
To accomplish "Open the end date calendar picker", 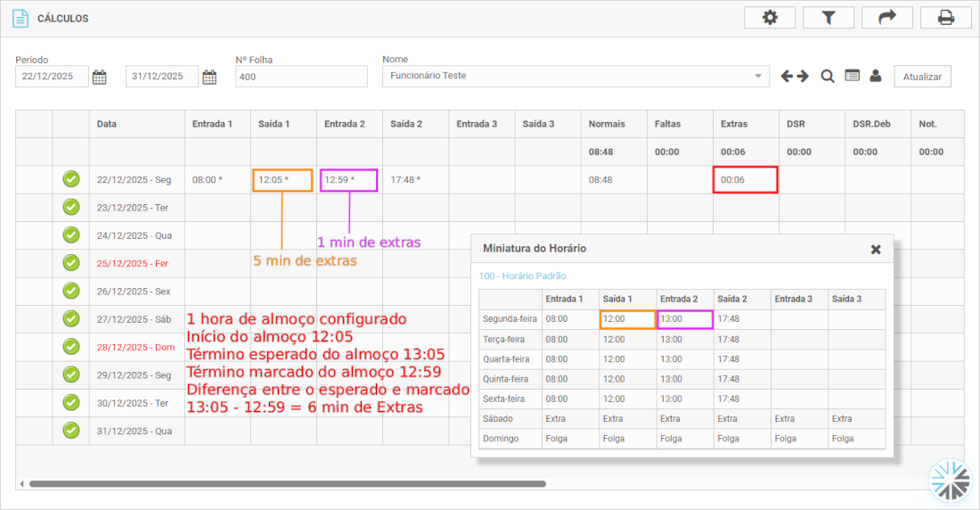I will pos(209,77).
